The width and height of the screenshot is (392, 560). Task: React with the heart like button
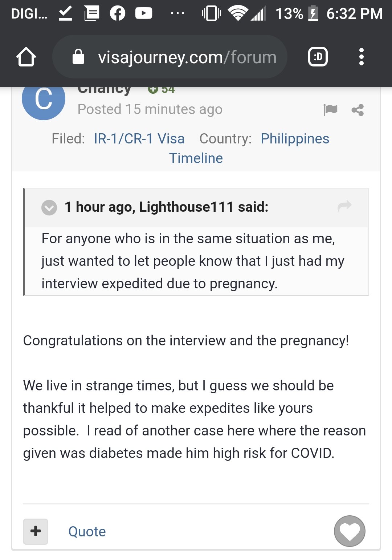(350, 531)
